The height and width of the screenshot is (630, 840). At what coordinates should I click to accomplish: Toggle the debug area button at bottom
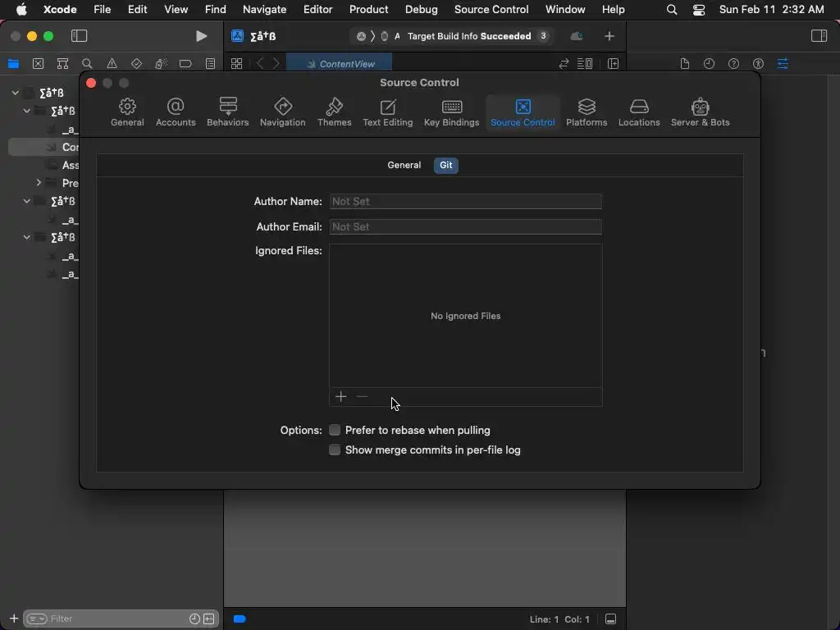(x=610, y=619)
